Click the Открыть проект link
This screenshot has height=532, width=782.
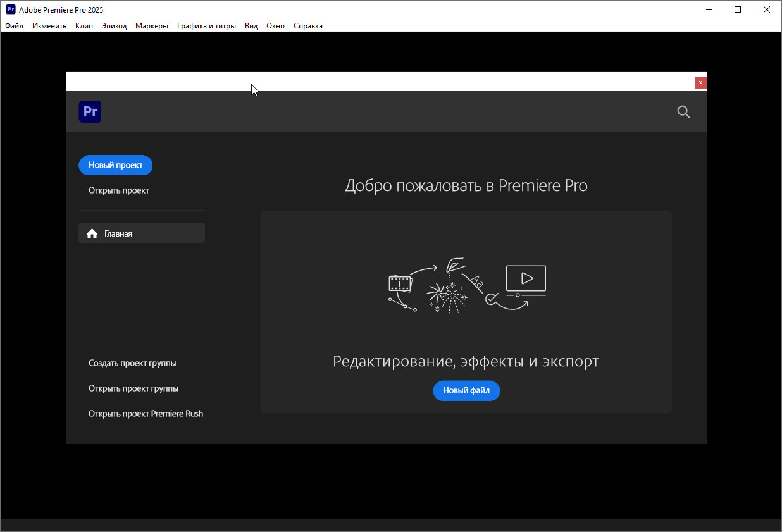(x=119, y=190)
